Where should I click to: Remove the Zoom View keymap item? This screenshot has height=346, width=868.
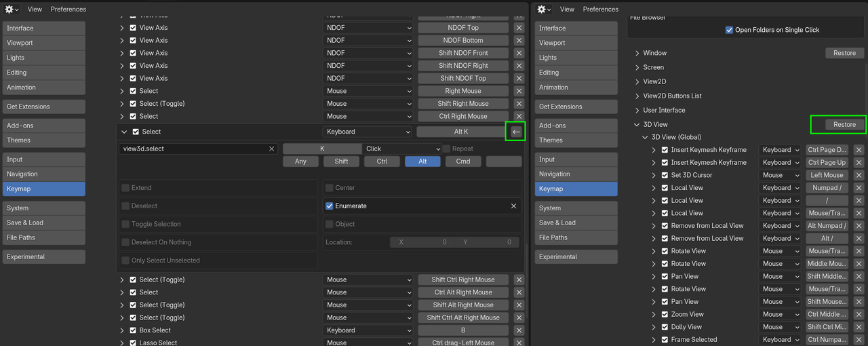click(x=859, y=314)
